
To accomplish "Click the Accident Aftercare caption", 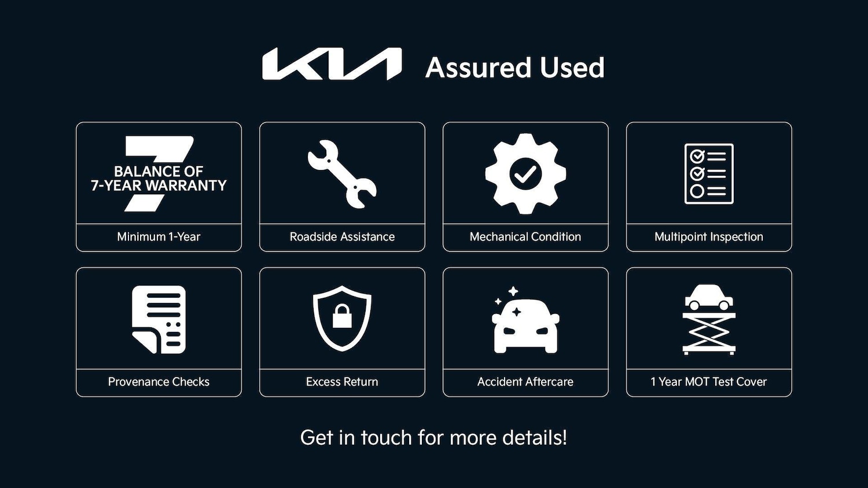I will tap(525, 382).
